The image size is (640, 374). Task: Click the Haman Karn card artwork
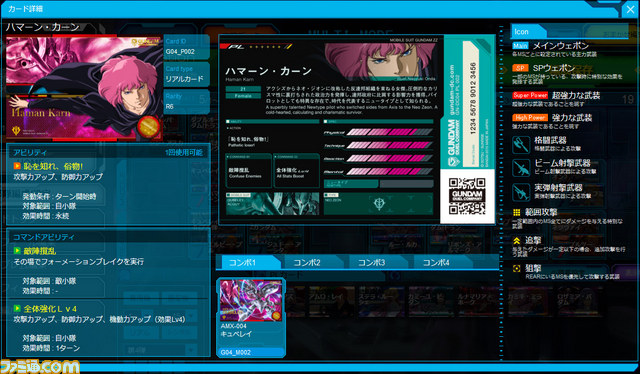click(x=84, y=89)
